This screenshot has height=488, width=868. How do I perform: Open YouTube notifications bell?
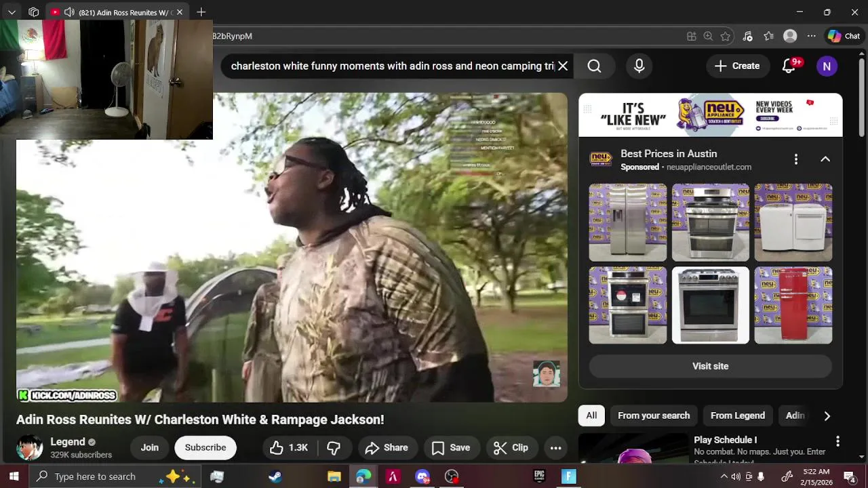pyautogui.click(x=789, y=66)
